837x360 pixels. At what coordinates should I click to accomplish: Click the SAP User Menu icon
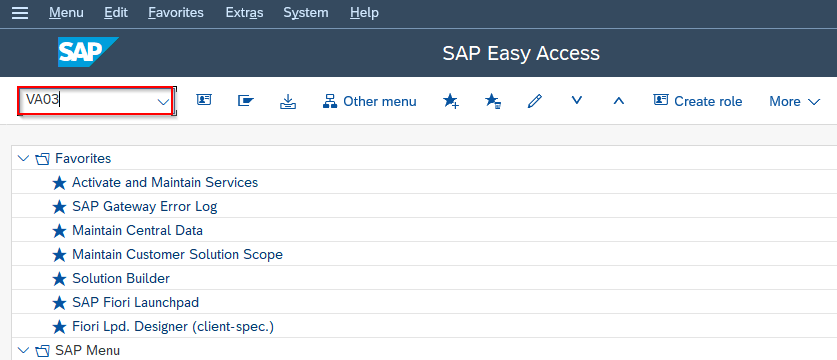click(x=204, y=100)
